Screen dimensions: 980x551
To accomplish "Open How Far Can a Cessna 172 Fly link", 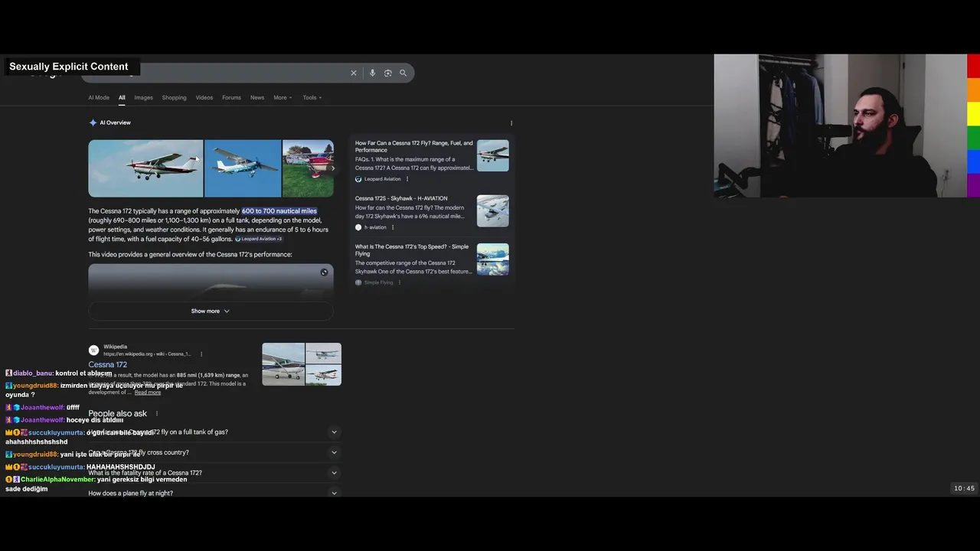I will (413, 146).
